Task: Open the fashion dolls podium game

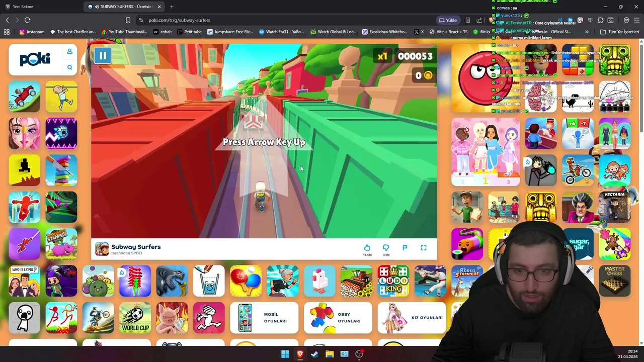Action: click(x=485, y=151)
